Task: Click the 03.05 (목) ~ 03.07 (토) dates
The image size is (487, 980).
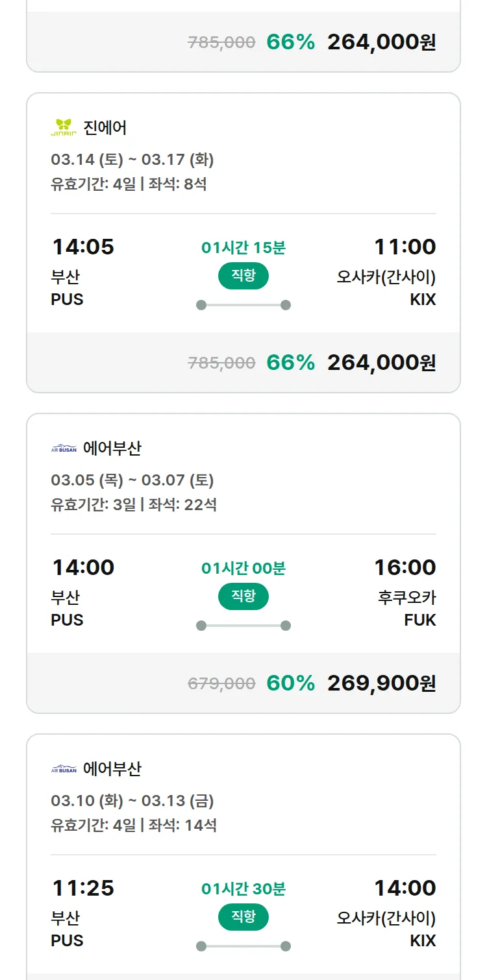Action: point(132,480)
